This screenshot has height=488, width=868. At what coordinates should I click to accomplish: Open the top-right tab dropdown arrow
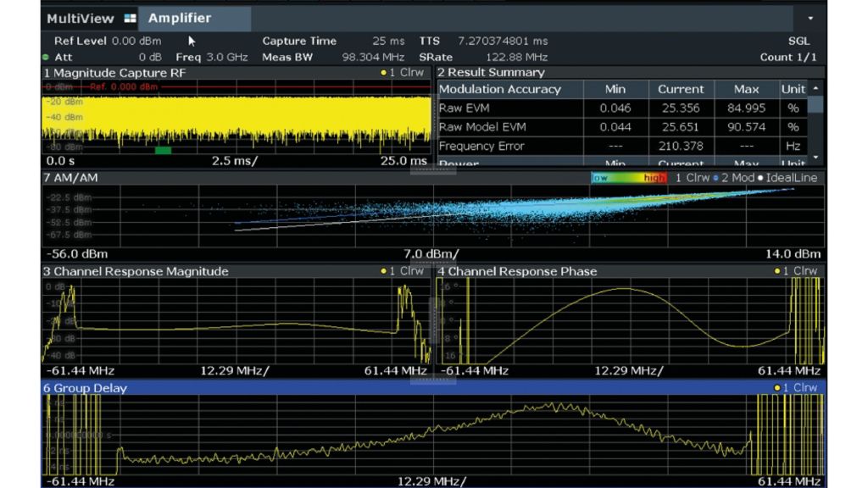[810, 19]
